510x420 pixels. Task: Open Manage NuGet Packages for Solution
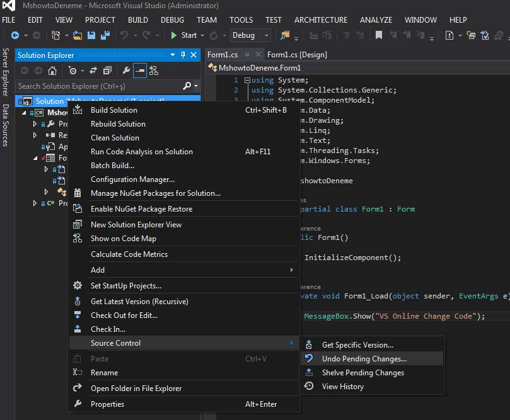184,193
